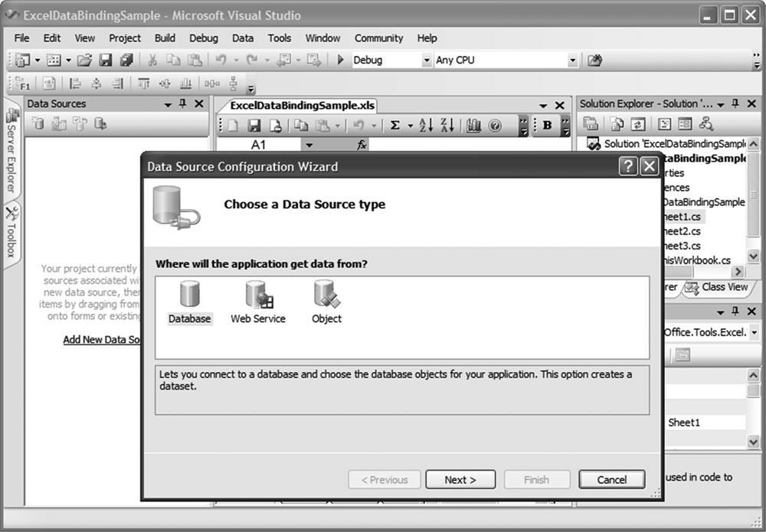Switch to the Class View tab
The image size is (766, 532).
click(719, 288)
